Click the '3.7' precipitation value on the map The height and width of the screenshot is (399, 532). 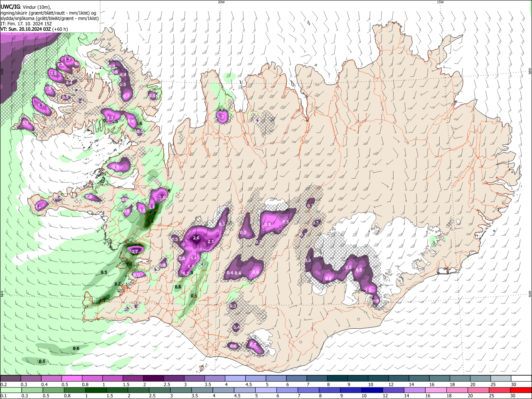click(x=135, y=251)
